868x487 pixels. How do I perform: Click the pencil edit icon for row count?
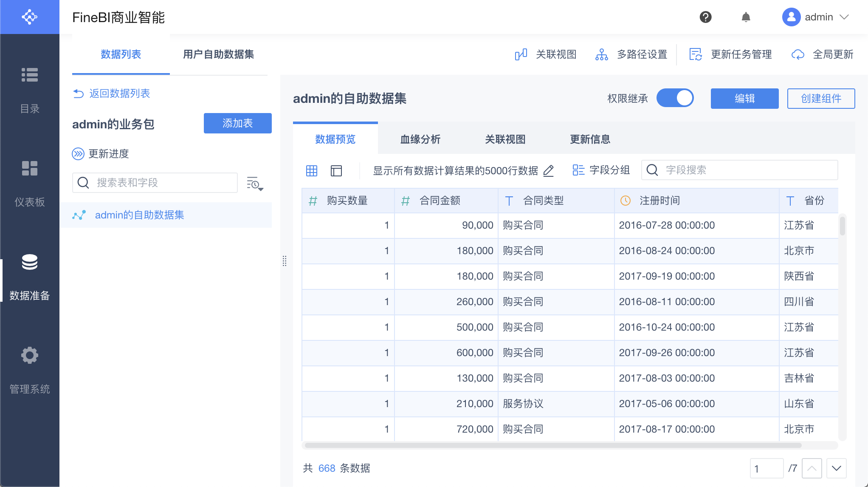549,171
